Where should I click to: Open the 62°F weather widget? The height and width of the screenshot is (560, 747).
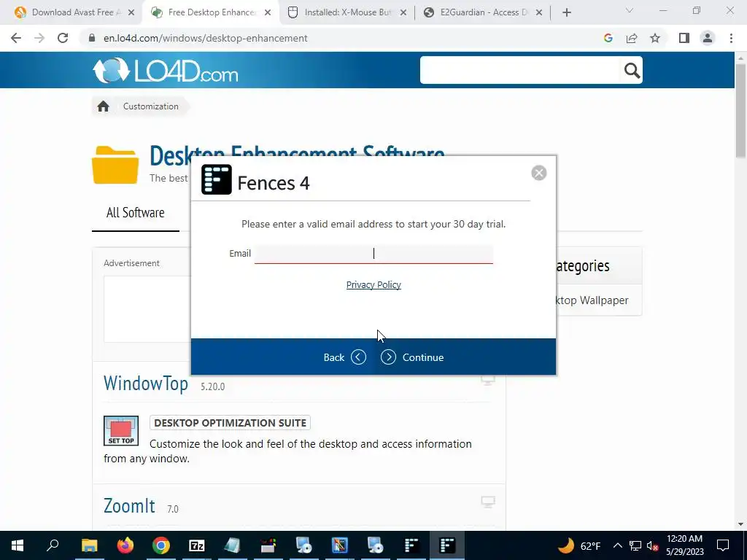tap(578, 545)
